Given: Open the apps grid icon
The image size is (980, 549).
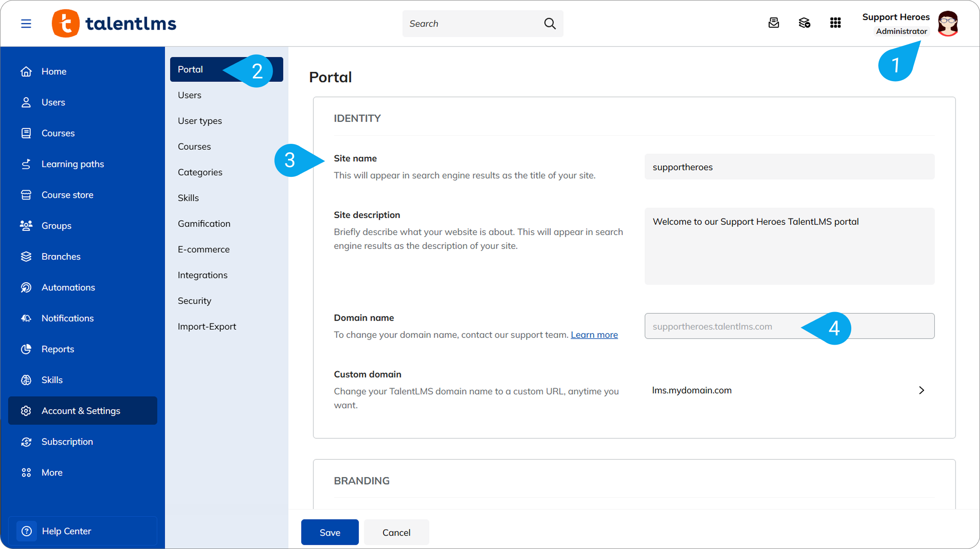Looking at the screenshot, I should [x=835, y=23].
